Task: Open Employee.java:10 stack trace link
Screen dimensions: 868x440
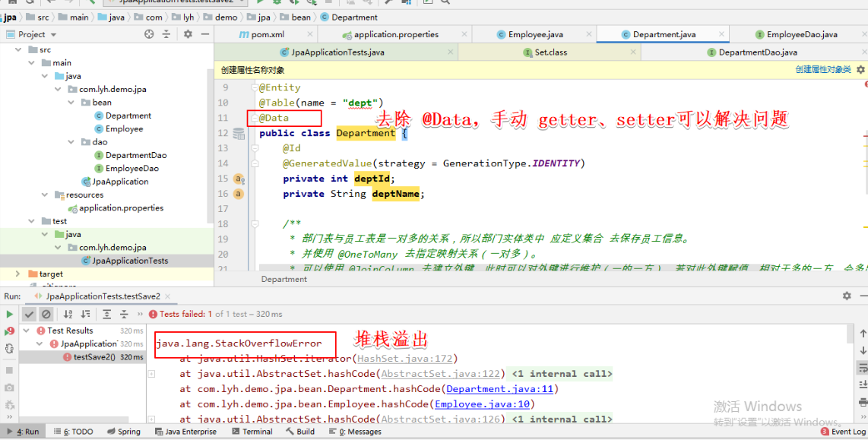Action: click(482, 404)
